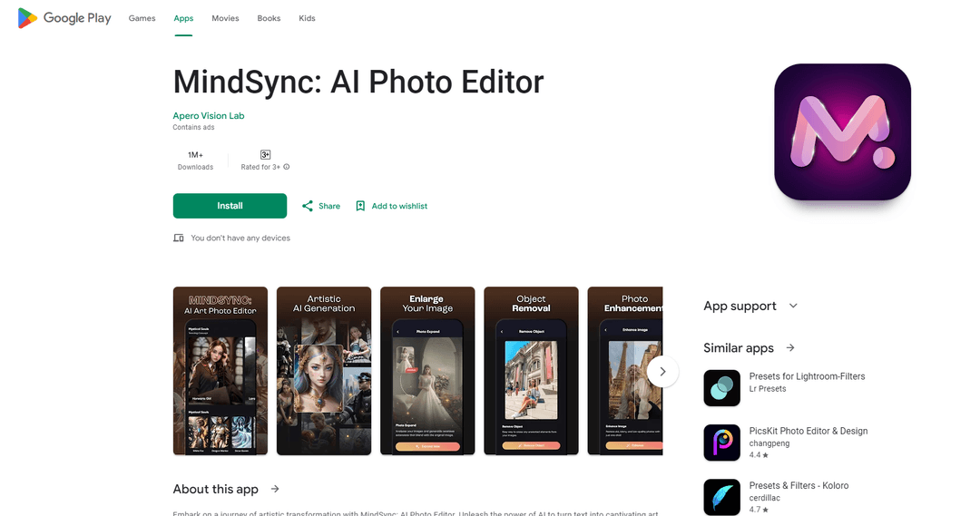Open Similar apps arrow
The image size is (980, 516).
(x=790, y=347)
